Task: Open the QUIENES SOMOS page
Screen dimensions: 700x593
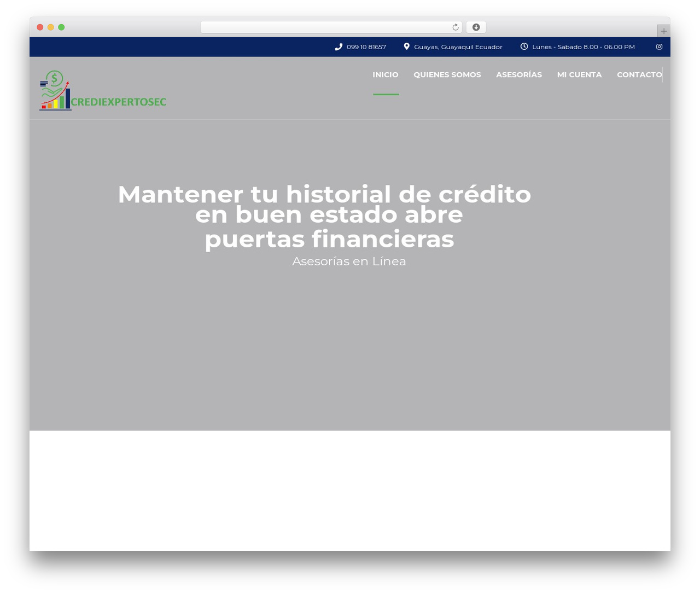Action: (x=447, y=74)
